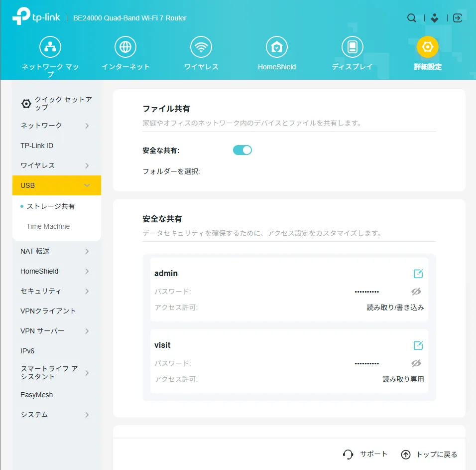Open the インターネット globe icon
The width and height of the screenshot is (476, 470).
coord(125,47)
